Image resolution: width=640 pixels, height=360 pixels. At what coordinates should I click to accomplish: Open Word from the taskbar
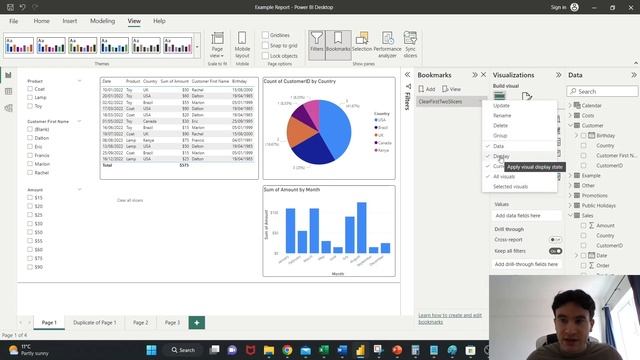[342, 350]
